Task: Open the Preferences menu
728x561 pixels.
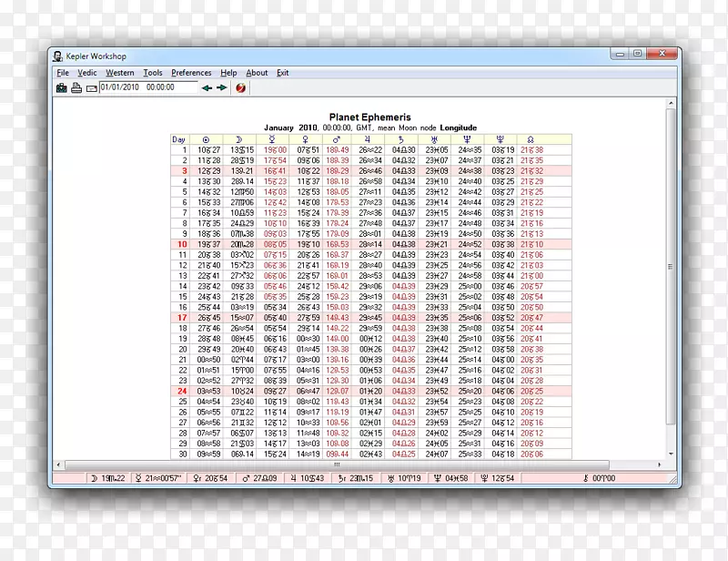Action: pos(191,73)
